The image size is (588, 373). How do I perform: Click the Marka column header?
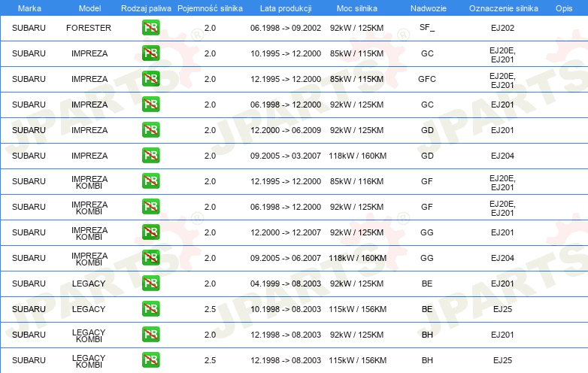coord(29,8)
